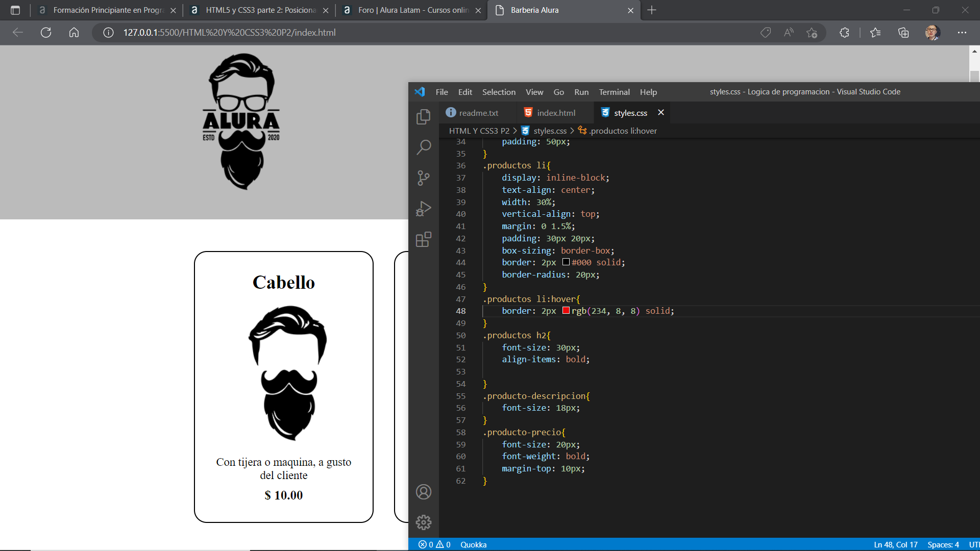Open the Manage gear menu in VS Code

[x=423, y=522]
